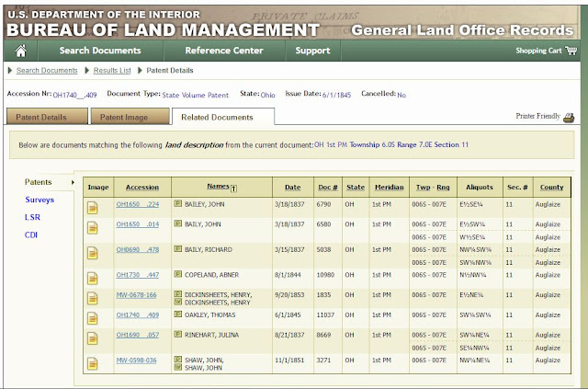
Task: Click patentee icon beside RINEHART, JULINA
Action: pyautogui.click(x=177, y=334)
